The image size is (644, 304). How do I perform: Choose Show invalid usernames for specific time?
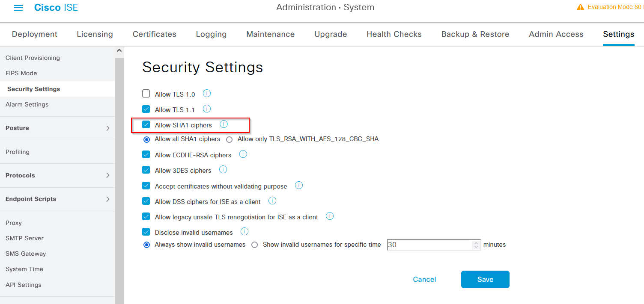(x=255, y=245)
